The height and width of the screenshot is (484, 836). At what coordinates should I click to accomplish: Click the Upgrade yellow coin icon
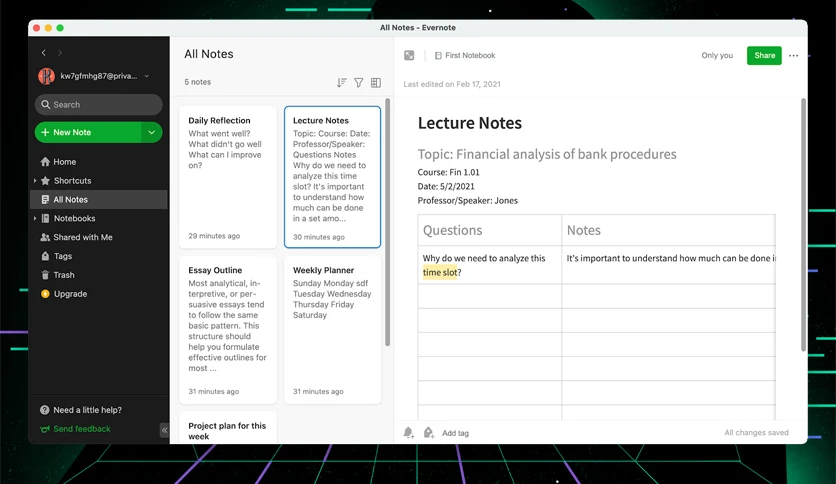pyautogui.click(x=45, y=294)
